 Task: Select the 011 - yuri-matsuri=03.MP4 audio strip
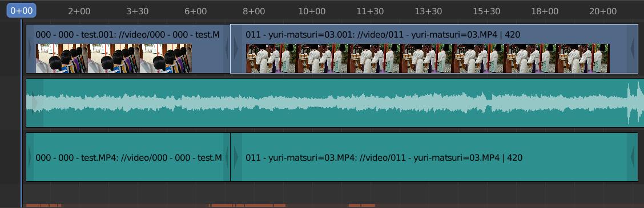point(434,157)
